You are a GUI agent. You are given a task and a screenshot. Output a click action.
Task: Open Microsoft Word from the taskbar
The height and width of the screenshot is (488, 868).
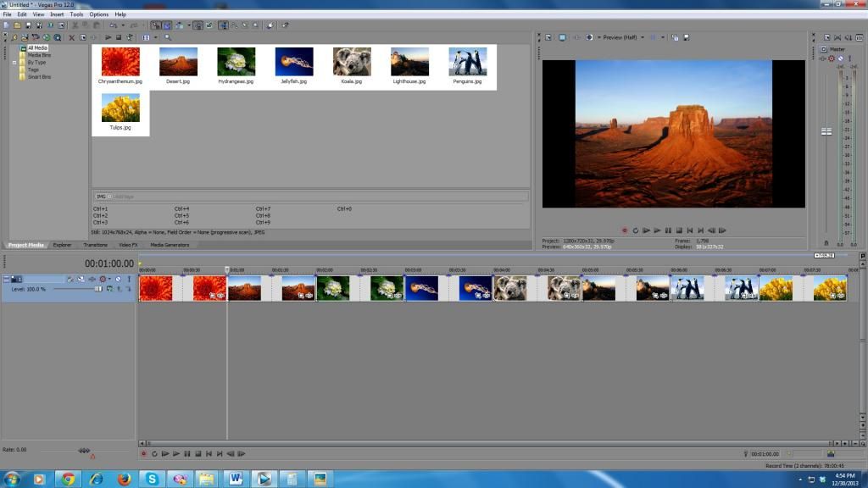click(236, 479)
